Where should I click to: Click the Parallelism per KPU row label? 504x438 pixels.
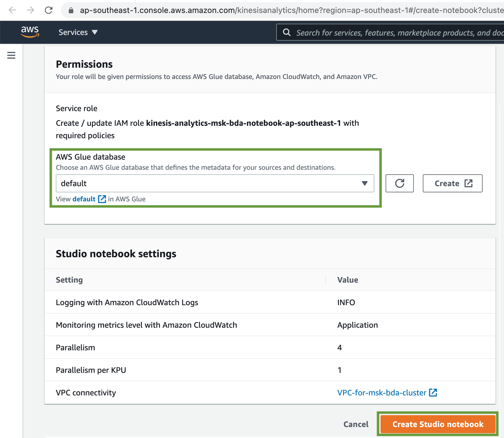pos(91,370)
